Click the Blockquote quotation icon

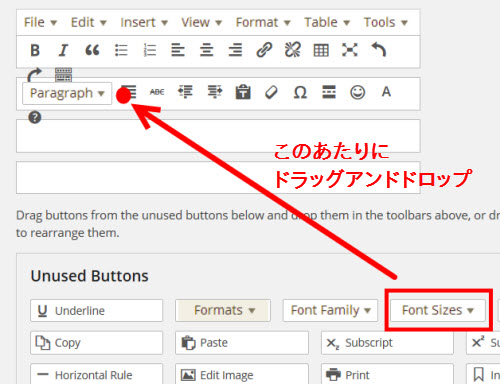(x=92, y=50)
